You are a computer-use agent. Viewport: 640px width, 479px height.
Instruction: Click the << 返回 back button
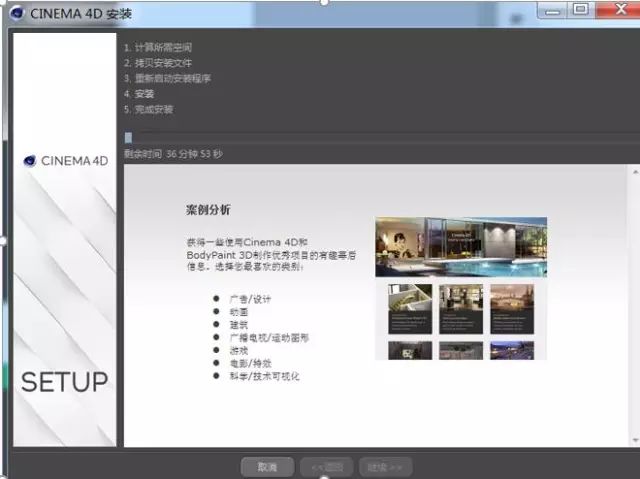[x=326, y=466]
